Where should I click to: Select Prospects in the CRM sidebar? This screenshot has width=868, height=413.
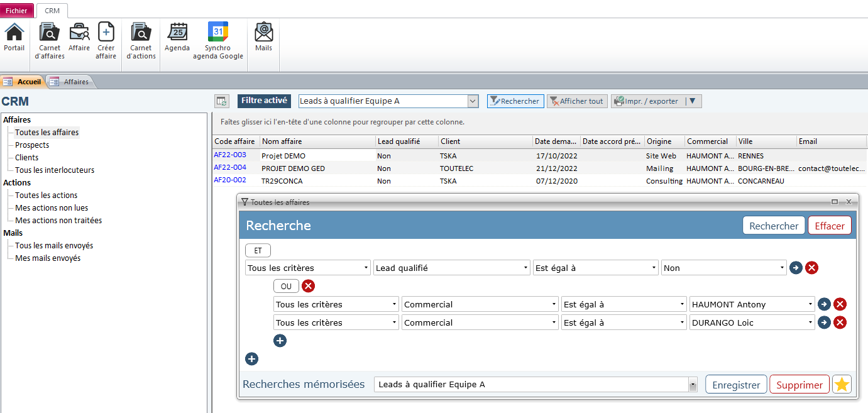(x=31, y=145)
